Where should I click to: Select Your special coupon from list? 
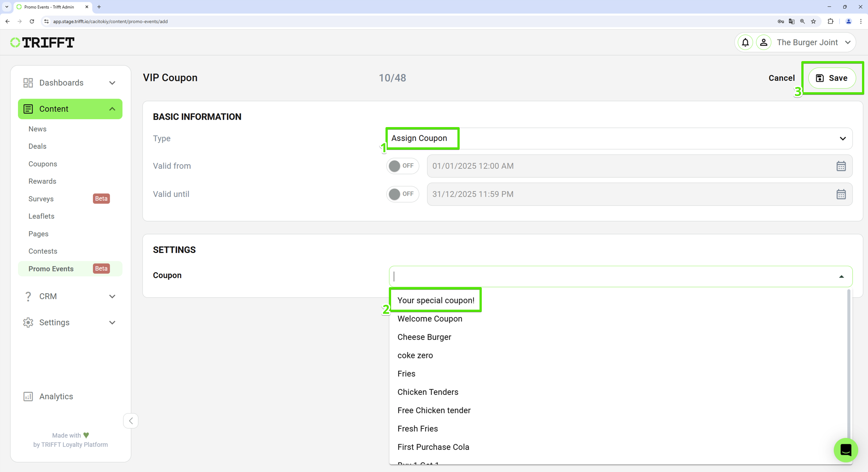pos(436,300)
